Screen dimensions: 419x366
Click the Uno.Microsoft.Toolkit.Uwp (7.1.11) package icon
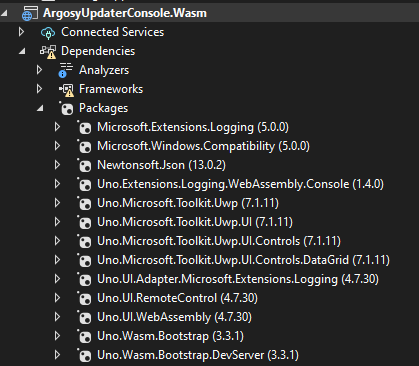84,203
